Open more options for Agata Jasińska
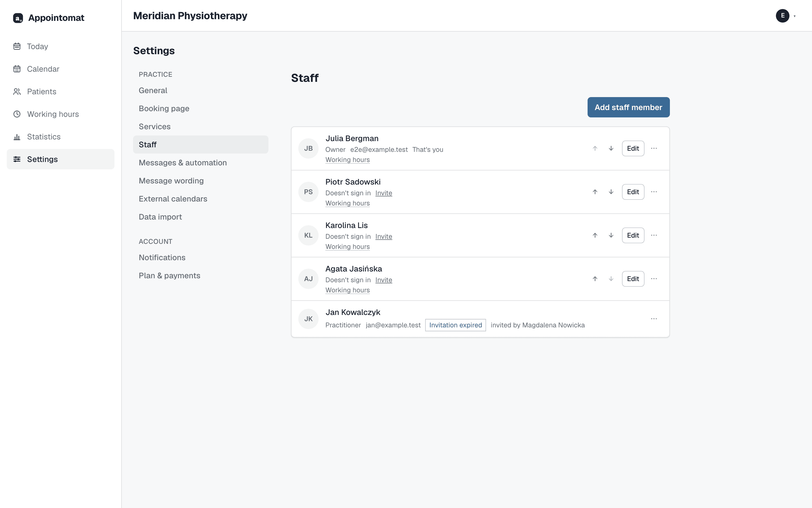The width and height of the screenshot is (812, 508). click(x=654, y=279)
